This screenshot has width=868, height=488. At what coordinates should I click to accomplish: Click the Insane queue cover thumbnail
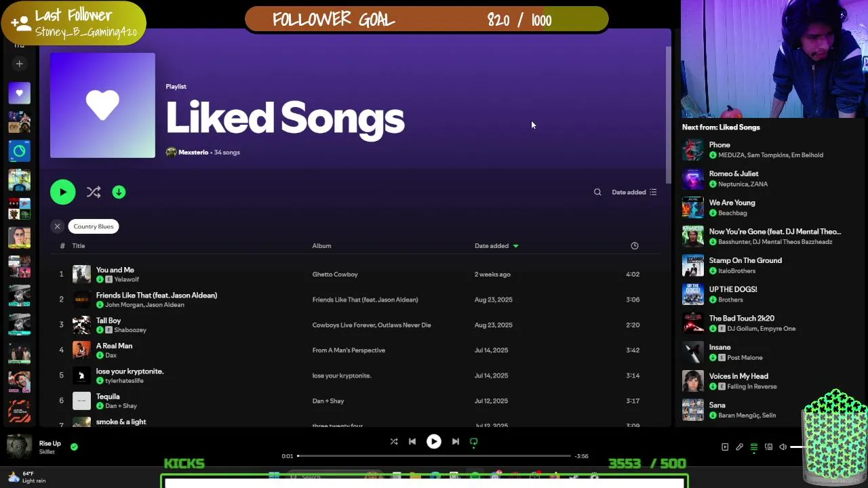pos(693,352)
